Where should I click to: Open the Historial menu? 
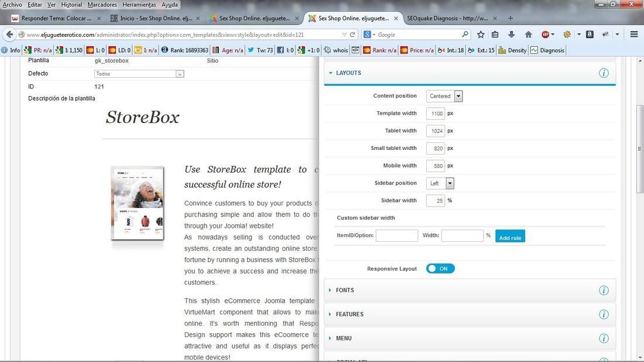coord(71,5)
